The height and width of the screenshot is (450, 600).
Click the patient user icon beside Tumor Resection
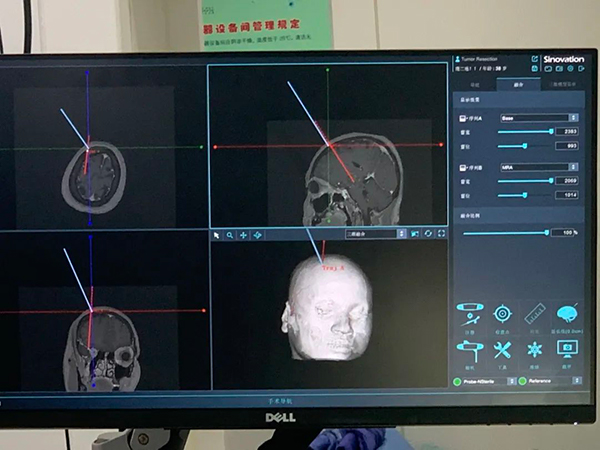pyautogui.click(x=458, y=59)
